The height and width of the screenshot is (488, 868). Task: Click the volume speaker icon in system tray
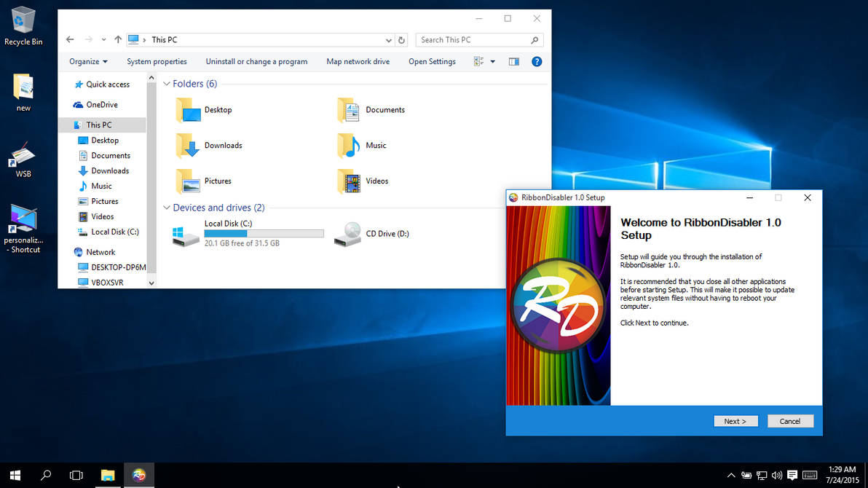pyautogui.click(x=777, y=475)
